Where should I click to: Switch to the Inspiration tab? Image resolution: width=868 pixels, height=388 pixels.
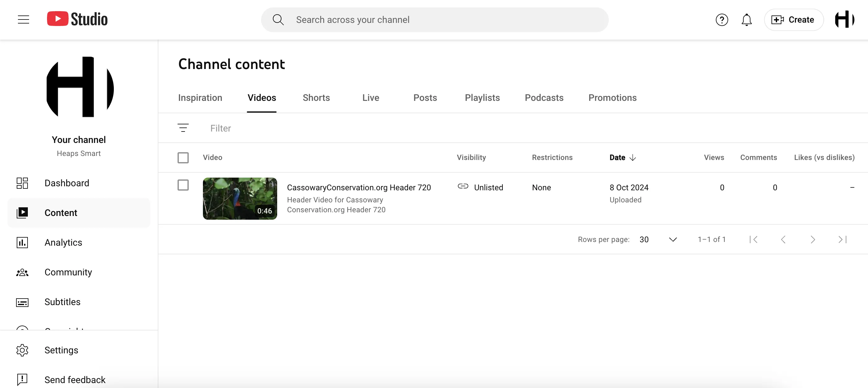[200, 98]
